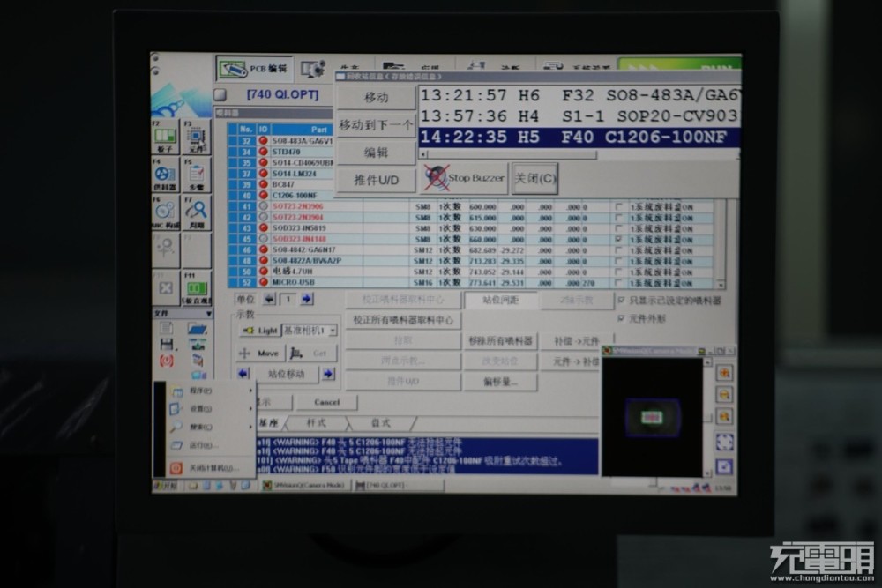Screen dimensions: 882x588
Task: Open the F6 disc and gear icon
Action: [x=165, y=213]
